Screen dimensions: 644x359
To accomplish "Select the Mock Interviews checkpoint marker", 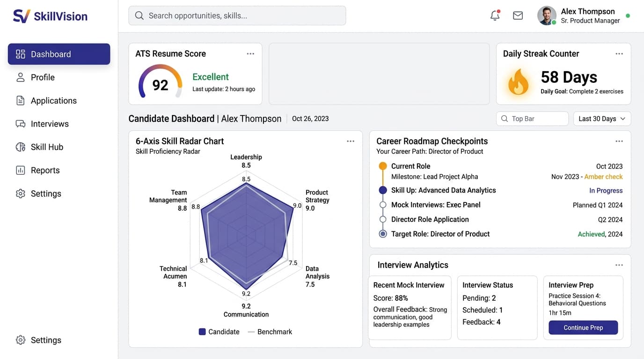I will [x=383, y=205].
